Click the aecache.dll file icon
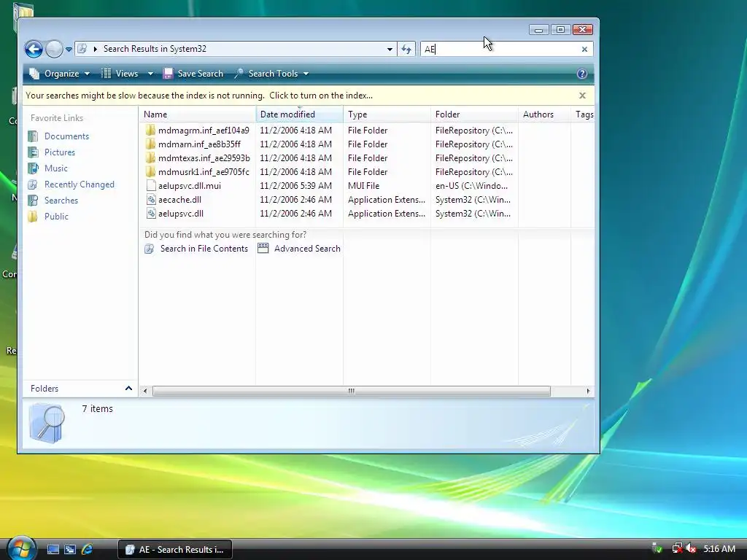Screen dimensions: 747x560 point(151,200)
